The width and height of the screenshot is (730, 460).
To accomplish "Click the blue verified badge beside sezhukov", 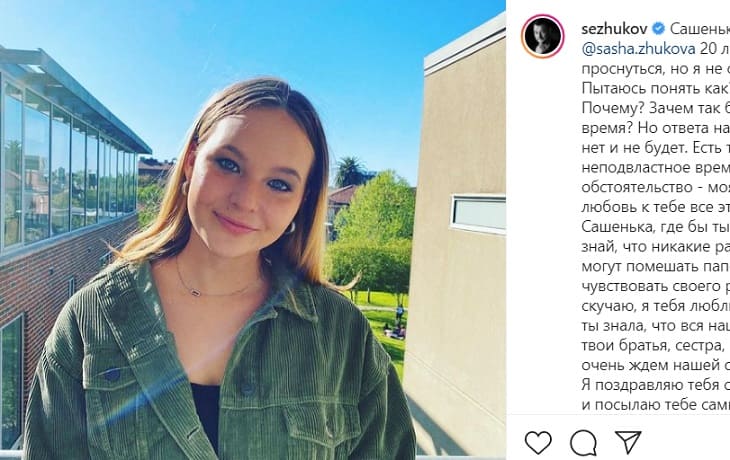I will click(x=655, y=28).
